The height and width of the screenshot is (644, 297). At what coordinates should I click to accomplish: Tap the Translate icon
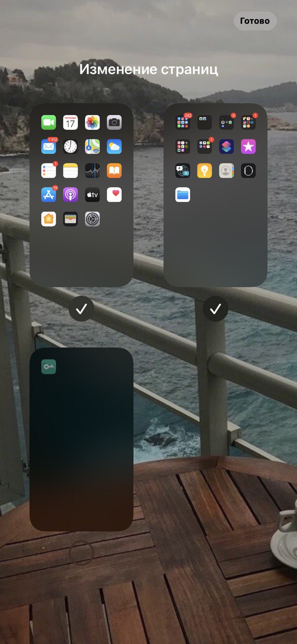[x=183, y=171]
